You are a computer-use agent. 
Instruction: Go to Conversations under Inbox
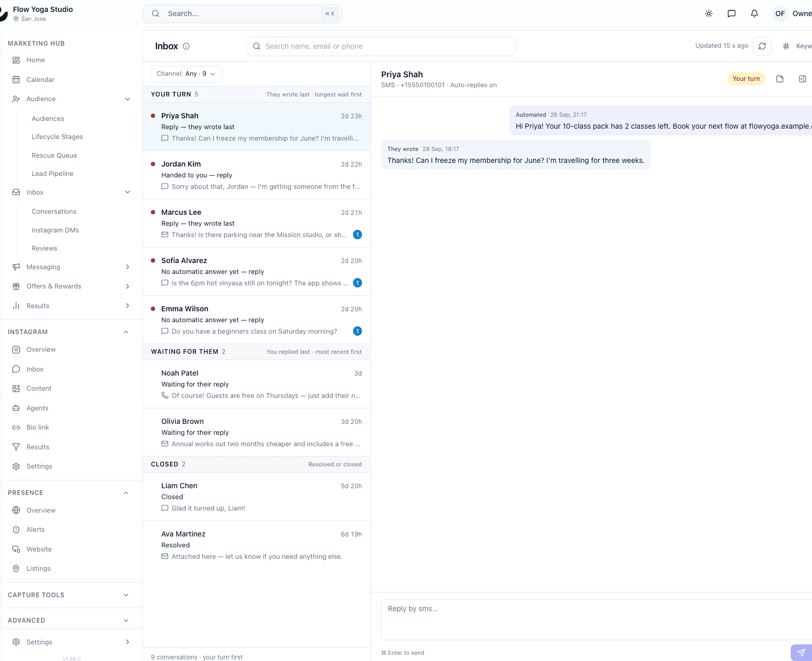click(54, 212)
